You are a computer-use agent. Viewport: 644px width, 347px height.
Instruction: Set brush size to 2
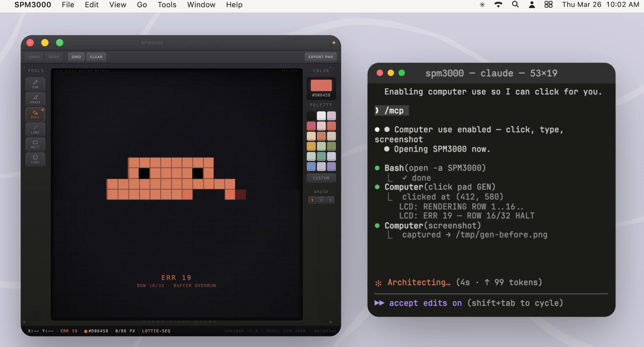[321, 200]
